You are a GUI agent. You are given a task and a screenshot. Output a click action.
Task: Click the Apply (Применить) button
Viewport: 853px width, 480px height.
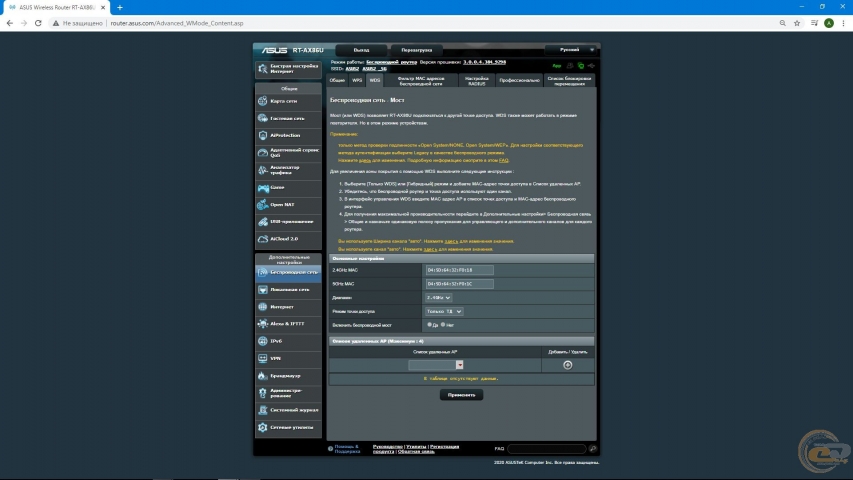[x=461, y=395]
